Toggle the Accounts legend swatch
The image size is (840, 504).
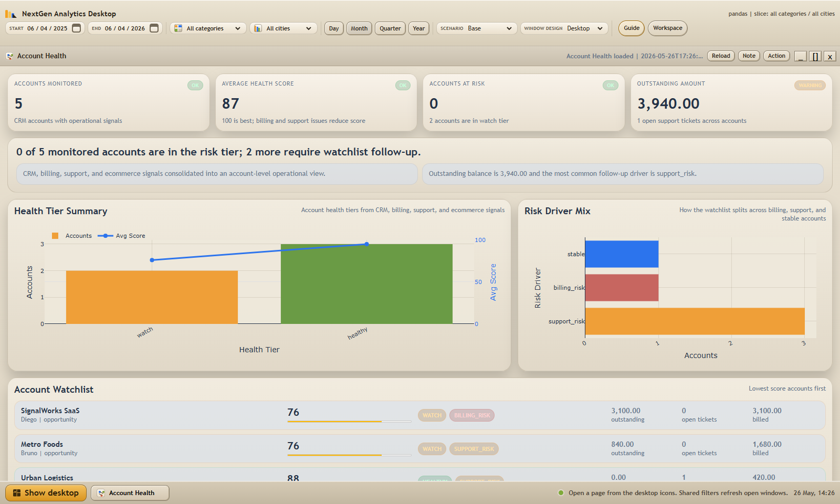(x=55, y=236)
